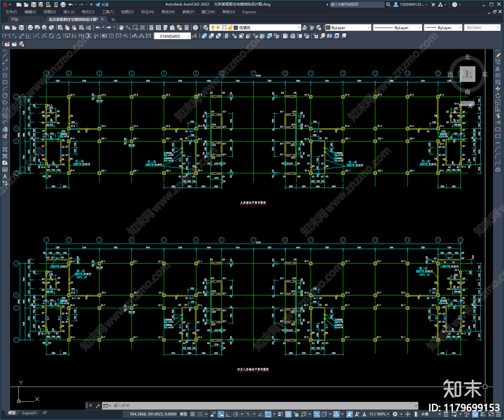Open the 格式(O) menu

88,12
